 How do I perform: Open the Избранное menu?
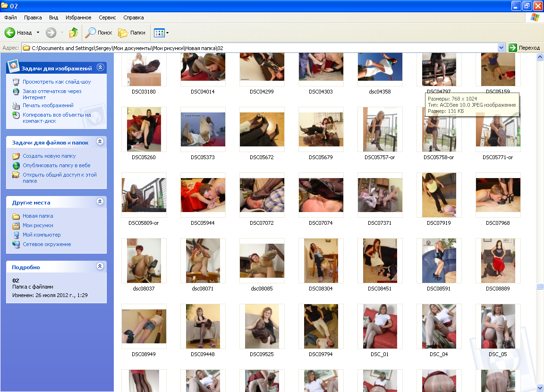point(78,17)
